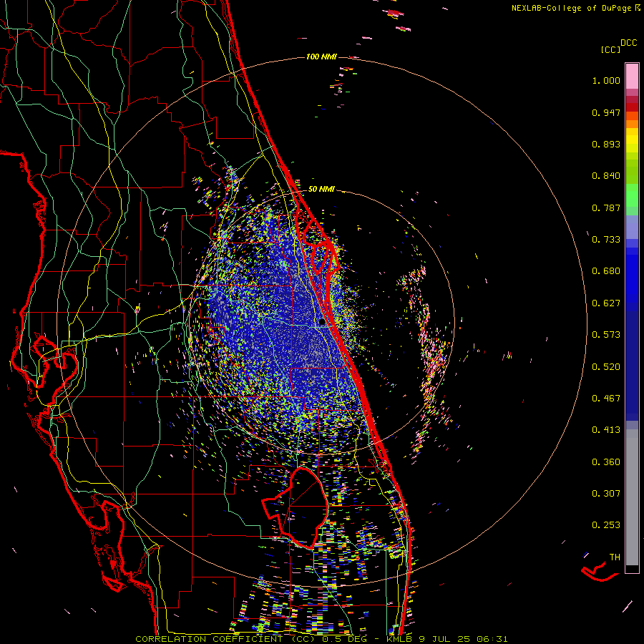Click the 0.467 legend value
644x644 pixels.
pyautogui.click(x=606, y=399)
